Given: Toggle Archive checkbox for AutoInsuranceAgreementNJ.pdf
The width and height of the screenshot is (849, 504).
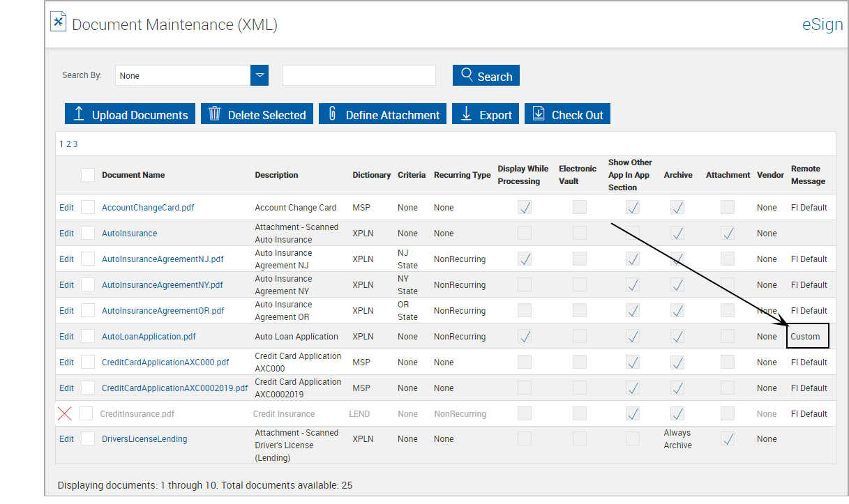Looking at the screenshot, I should 677,259.
